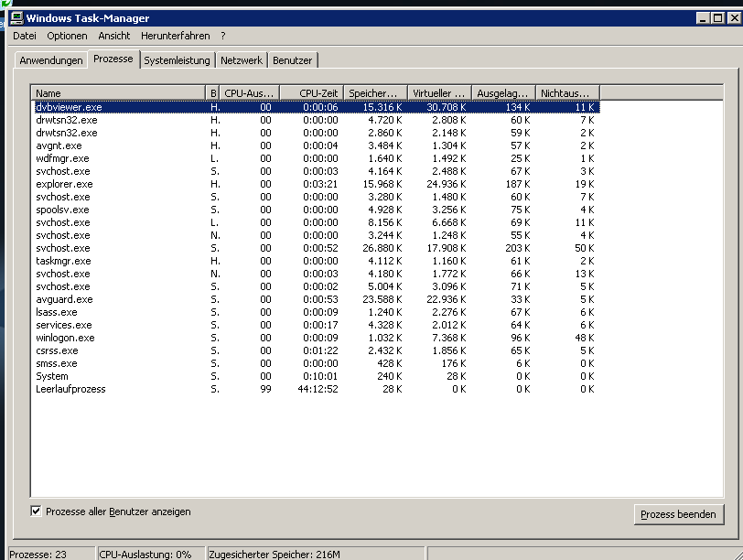Select the explorer.exe process row

(x=65, y=184)
